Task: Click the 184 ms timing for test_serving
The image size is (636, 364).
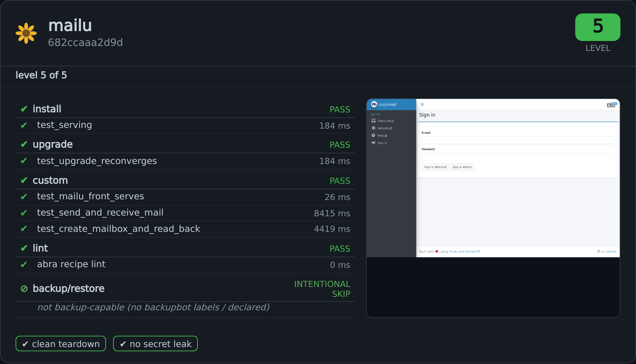Action: point(335,126)
